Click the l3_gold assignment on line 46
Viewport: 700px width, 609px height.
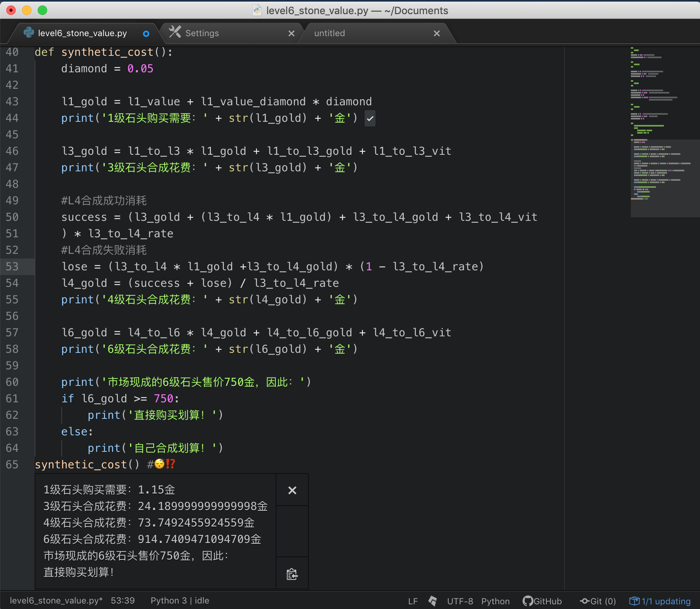coord(256,151)
